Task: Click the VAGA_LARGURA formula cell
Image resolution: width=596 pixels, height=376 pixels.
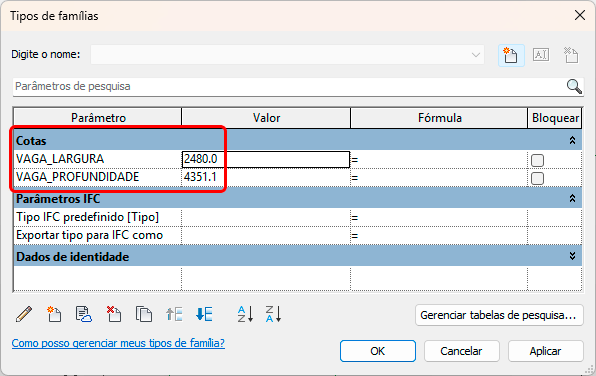Action: pos(439,159)
